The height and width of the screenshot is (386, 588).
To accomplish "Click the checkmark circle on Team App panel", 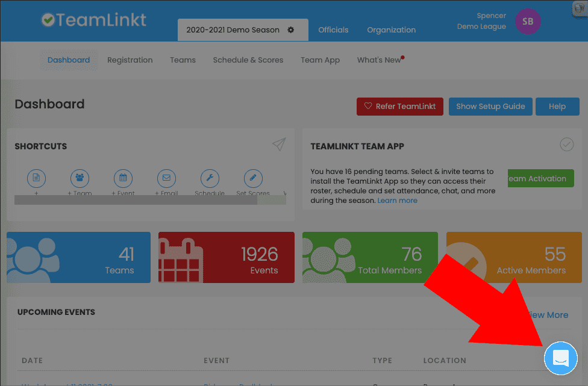I will (x=566, y=145).
